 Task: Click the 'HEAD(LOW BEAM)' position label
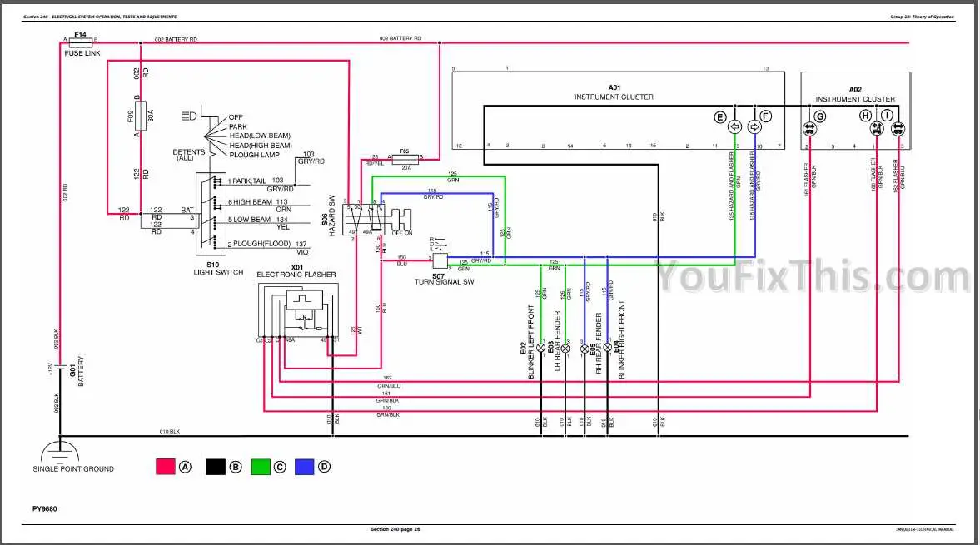coord(260,136)
